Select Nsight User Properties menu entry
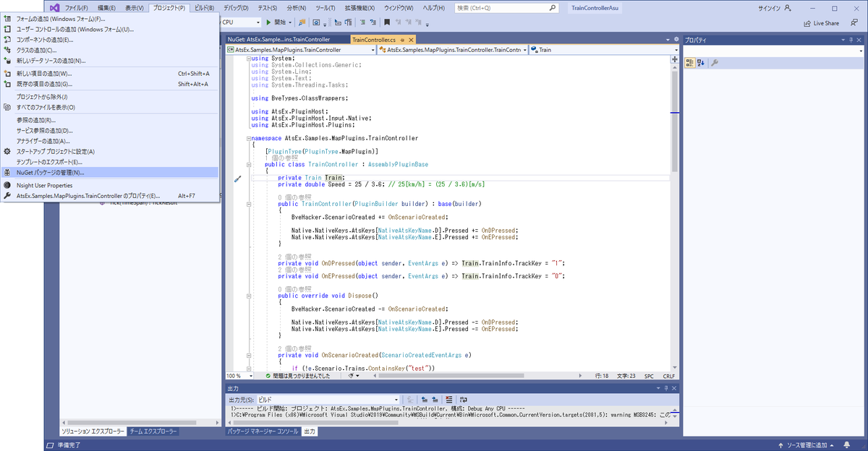Image resolution: width=868 pixels, height=451 pixels. (110, 185)
